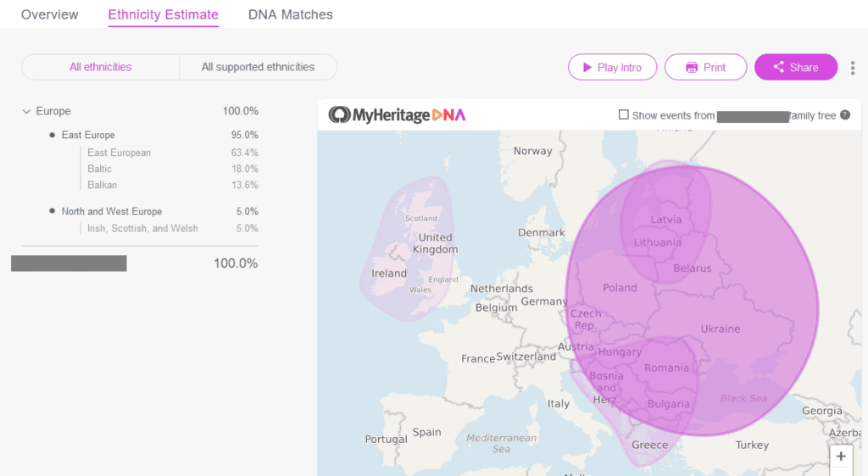Click the United Kingdom label on the map

click(x=435, y=243)
